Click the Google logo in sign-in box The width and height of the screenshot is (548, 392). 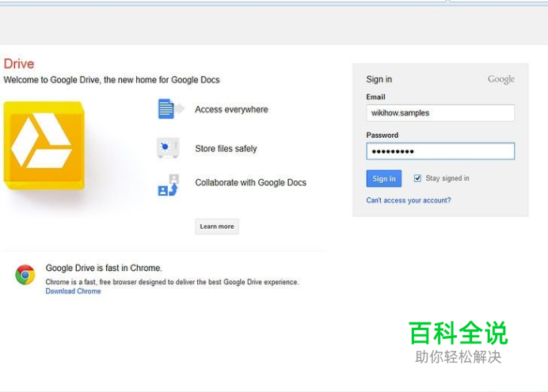500,79
